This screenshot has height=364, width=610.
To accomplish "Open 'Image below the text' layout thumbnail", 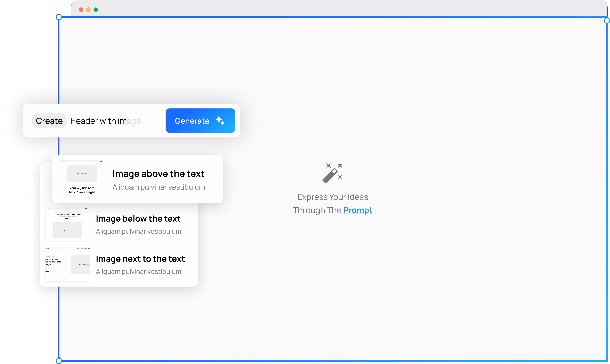I will click(x=68, y=224).
